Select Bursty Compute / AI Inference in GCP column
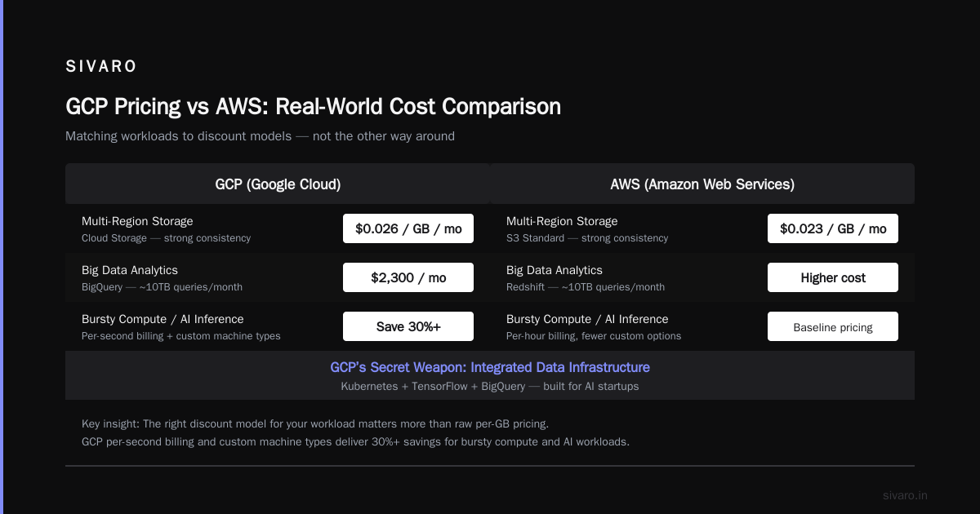Image resolution: width=980 pixels, height=514 pixels. pos(163,319)
